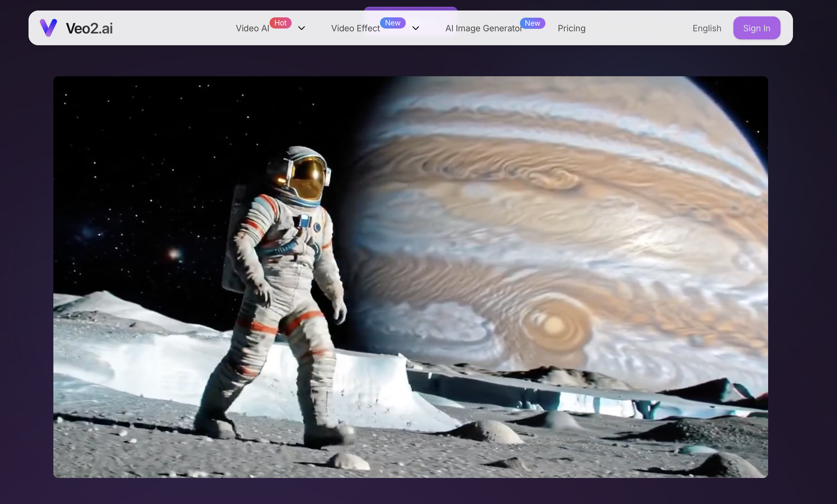
Task: Click the Sign In button
Action: click(x=756, y=28)
